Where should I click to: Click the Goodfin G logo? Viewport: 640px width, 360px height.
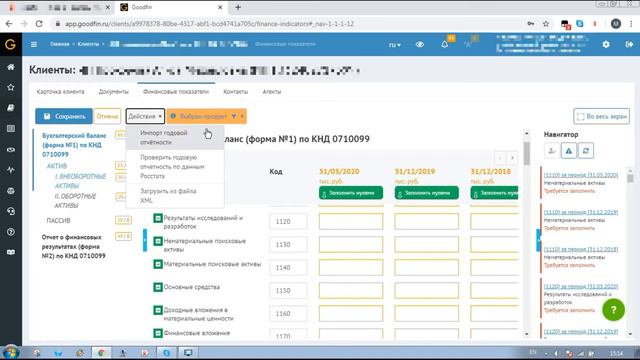pos(10,44)
